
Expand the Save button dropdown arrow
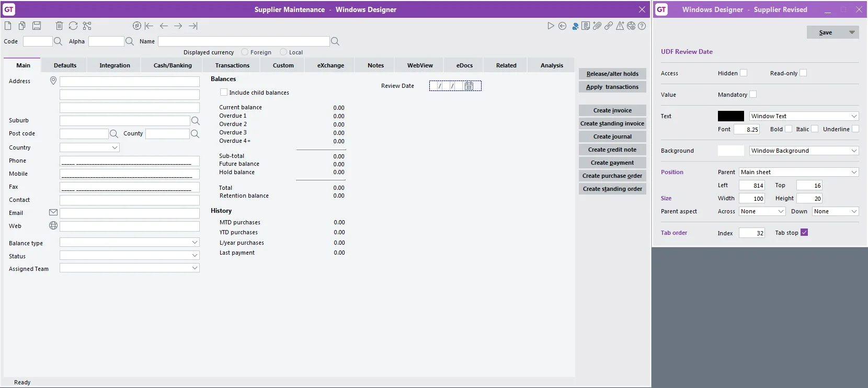tap(852, 32)
